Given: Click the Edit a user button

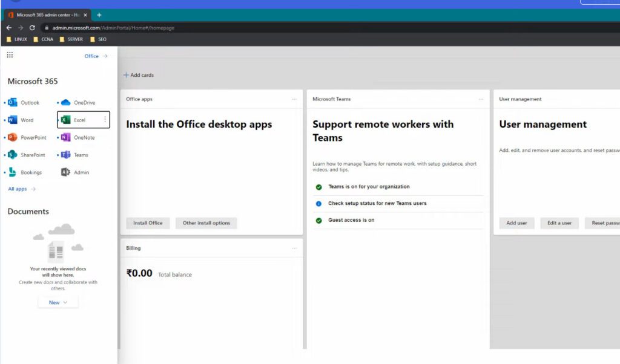Looking at the screenshot, I should pyautogui.click(x=559, y=223).
